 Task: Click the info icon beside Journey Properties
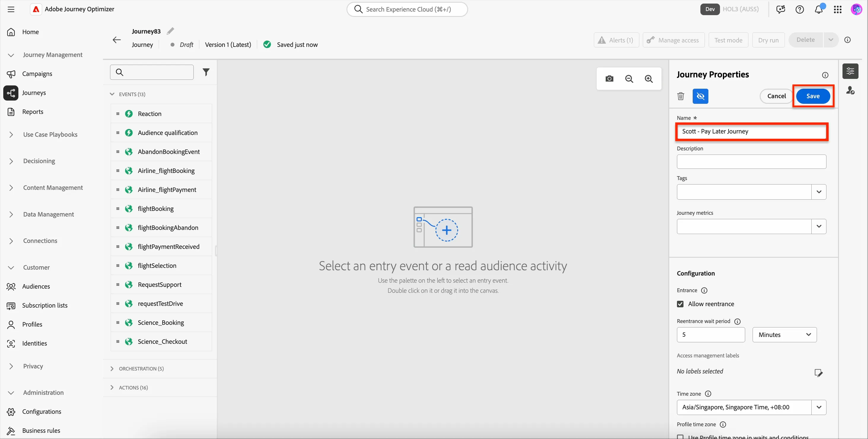click(x=825, y=75)
